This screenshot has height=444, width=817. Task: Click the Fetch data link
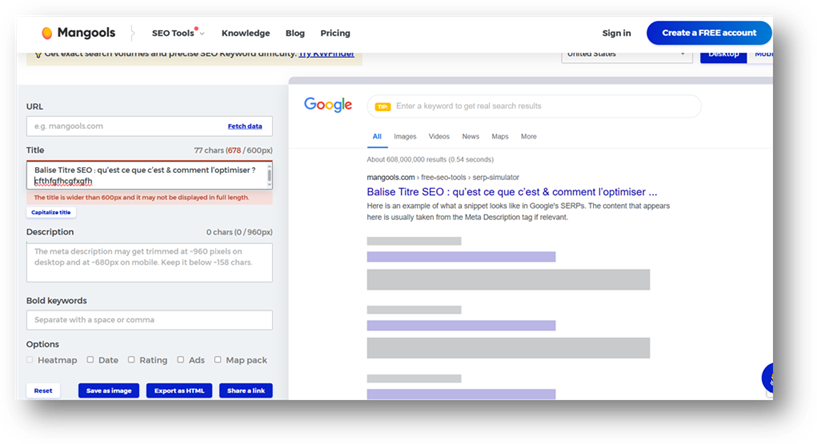[244, 126]
